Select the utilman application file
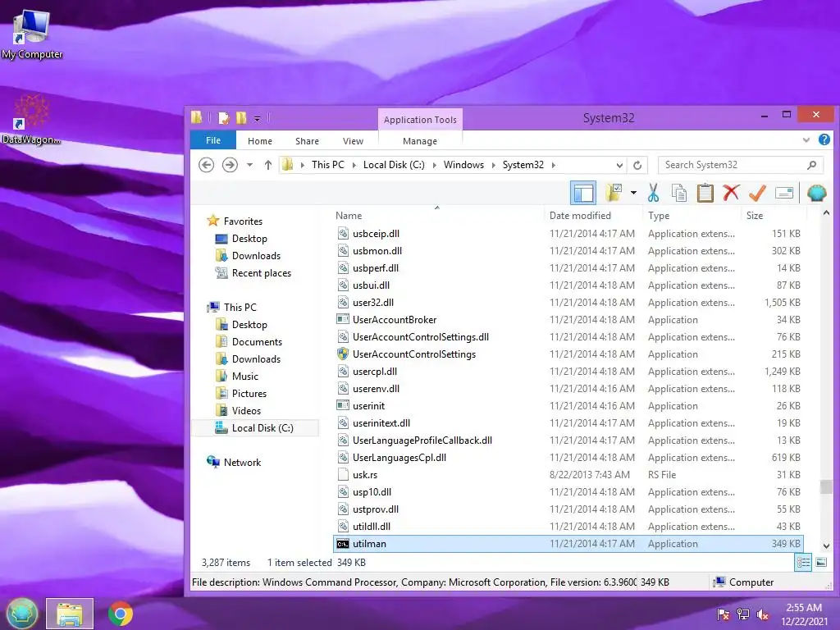This screenshot has height=630, width=840. click(x=568, y=544)
